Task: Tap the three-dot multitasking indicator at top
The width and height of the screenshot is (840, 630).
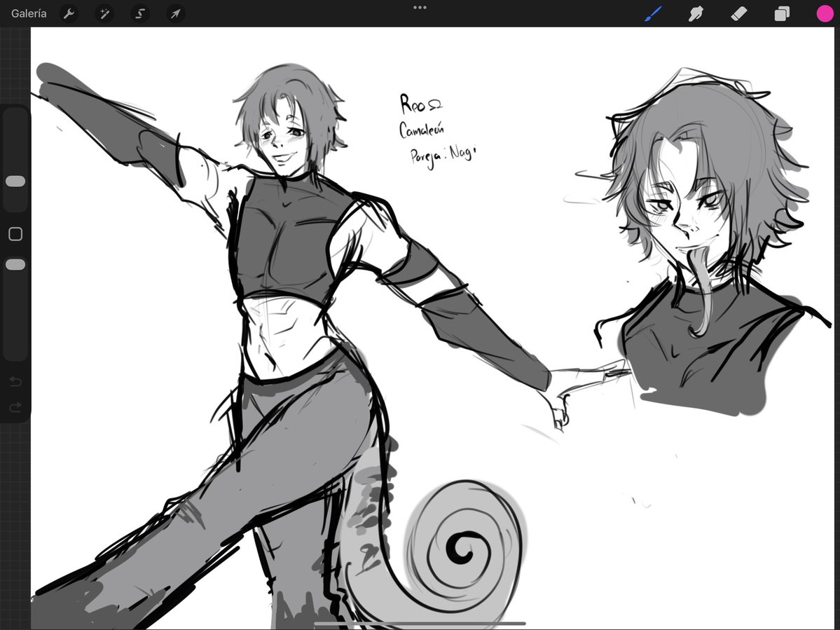Action: point(420,8)
